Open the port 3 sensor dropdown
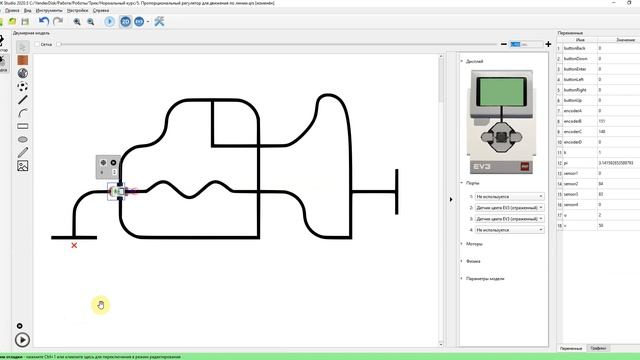Screen dimensions: 640x360 pyautogui.click(x=509, y=219)
